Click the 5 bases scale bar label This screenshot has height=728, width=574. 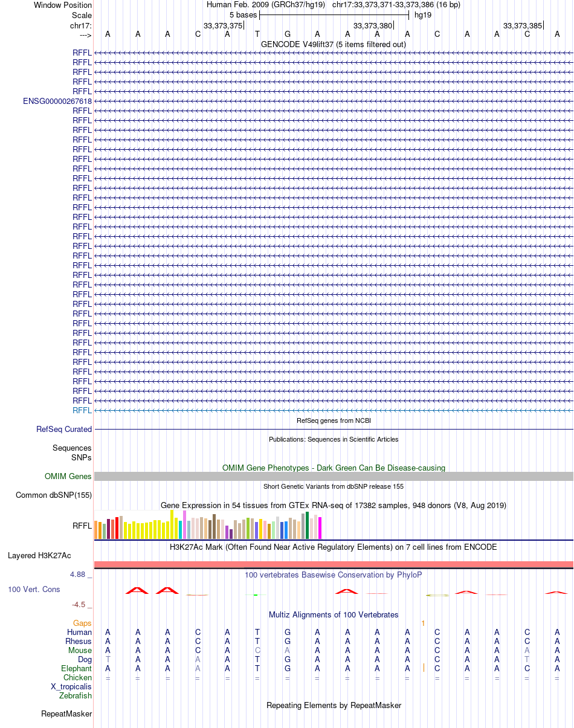coord(243,14)
